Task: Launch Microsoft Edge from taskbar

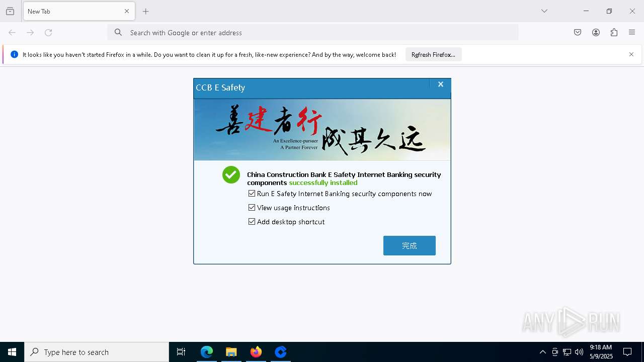Action: pyautogui.click(x=207, y=352)
